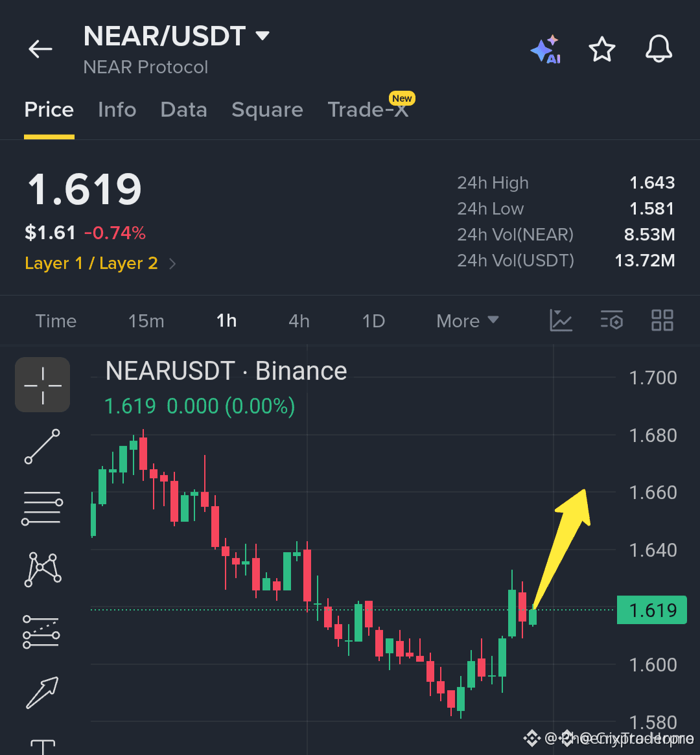This screenshot has width=700, height=755.
Task: Select the 1h chart interval
Action: pyautogui.click(x=226, y=321)
